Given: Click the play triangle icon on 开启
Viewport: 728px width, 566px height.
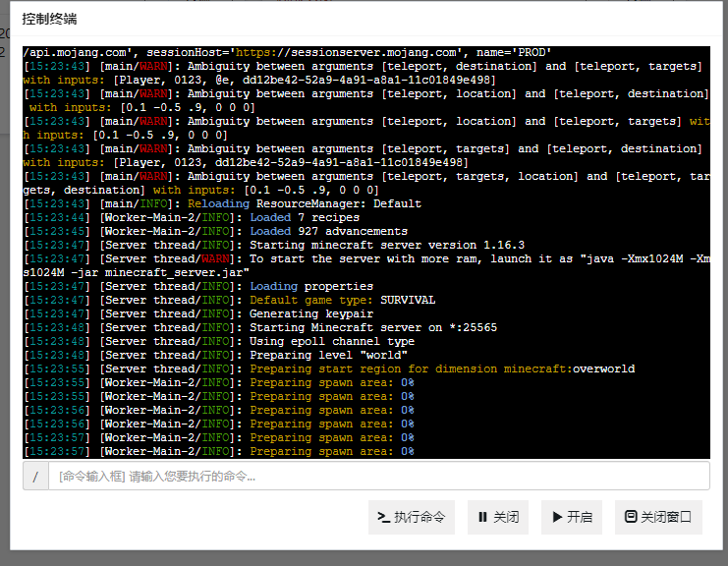Looking at the screenshot, I should click(x=557, y=517).
